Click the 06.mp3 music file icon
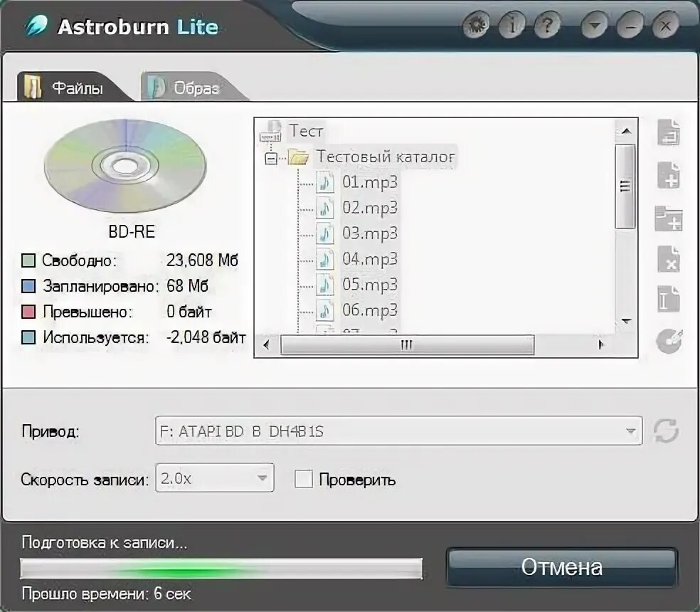This screenshot has width=700, height=612. 325,310
